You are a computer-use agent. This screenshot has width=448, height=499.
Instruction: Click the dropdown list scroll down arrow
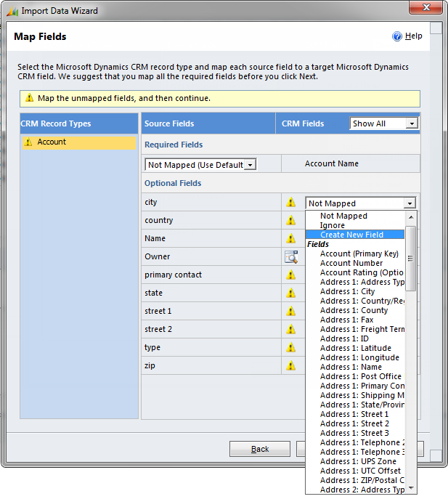click(x=411, y=488)
